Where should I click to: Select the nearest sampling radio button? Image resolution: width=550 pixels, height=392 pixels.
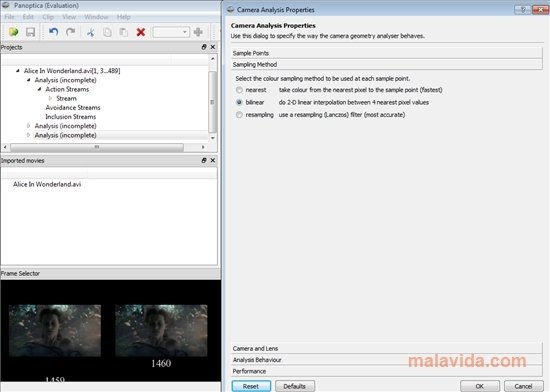tap(239, 90)
